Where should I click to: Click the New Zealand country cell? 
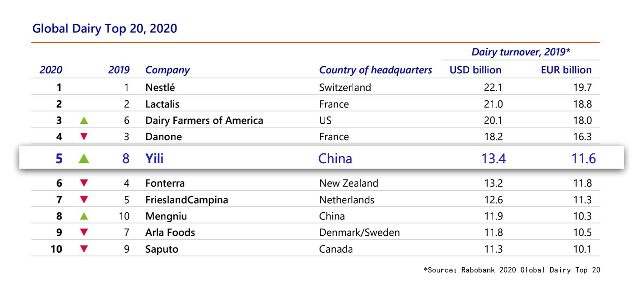point(349,184)
